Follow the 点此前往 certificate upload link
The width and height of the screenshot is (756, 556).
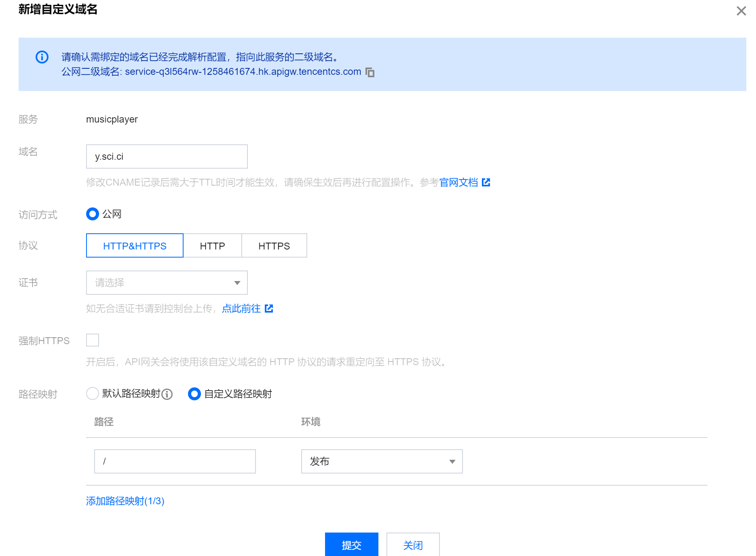(x=241, y=309)
